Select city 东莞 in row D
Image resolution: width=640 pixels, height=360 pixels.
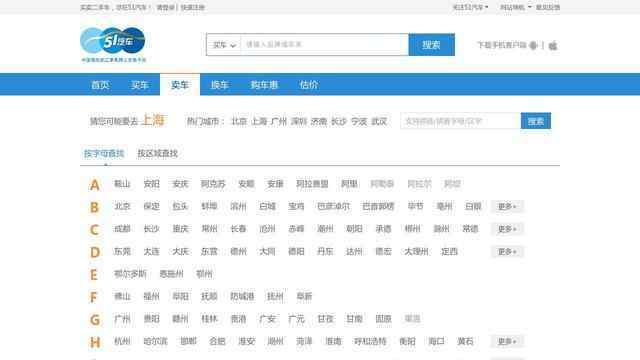122,251
